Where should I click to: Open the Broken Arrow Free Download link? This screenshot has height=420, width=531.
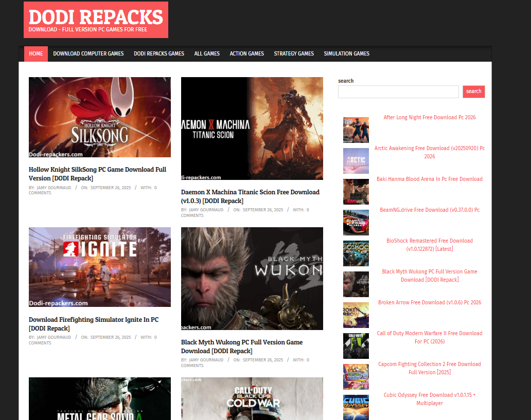point(430,302)
